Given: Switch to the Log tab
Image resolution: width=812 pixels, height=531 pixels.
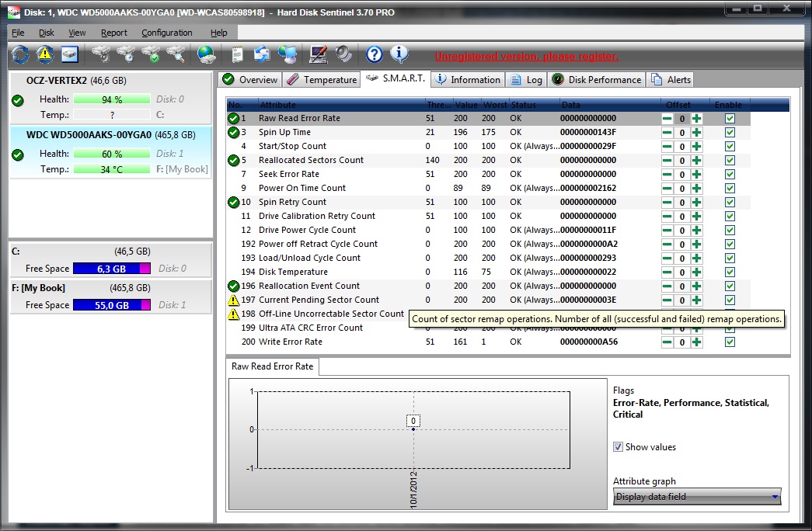Looking at the screenshot, I should (527, 80).
